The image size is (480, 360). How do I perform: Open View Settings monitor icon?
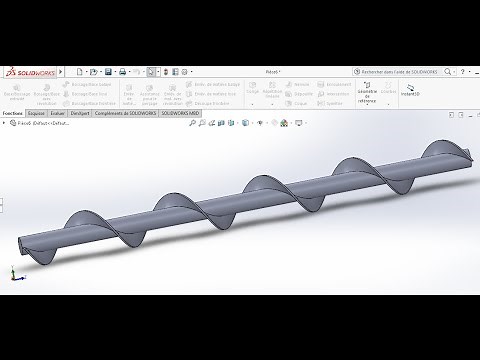pos(299,123)
